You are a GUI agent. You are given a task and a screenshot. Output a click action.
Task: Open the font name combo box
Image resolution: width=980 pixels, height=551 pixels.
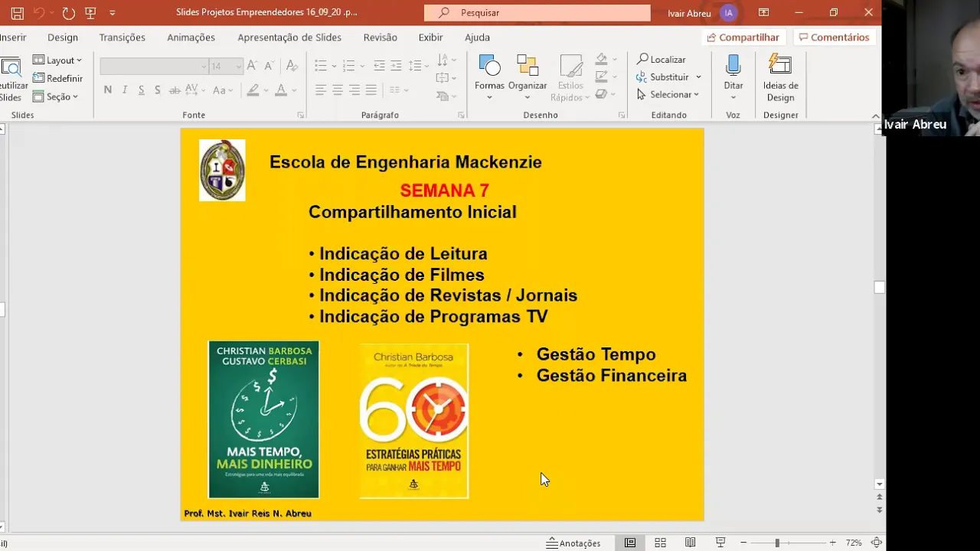click(x=154, y=67)
